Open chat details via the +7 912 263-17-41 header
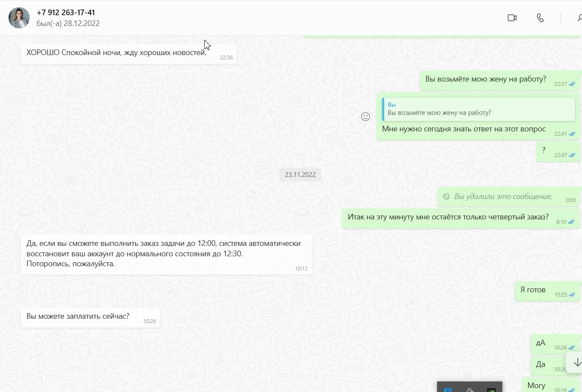582x392 pixels. pyautogui.click(x=65, y=12)
